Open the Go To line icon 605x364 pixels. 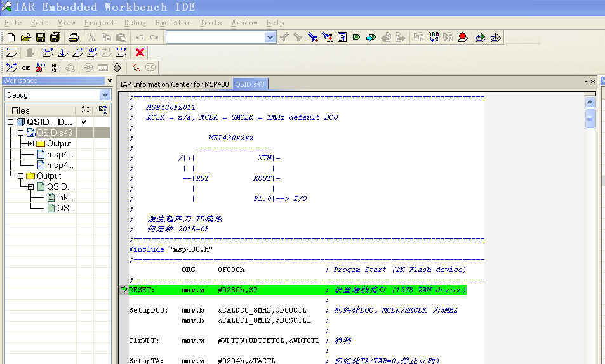pyautogui.click(x=342, y=37)
